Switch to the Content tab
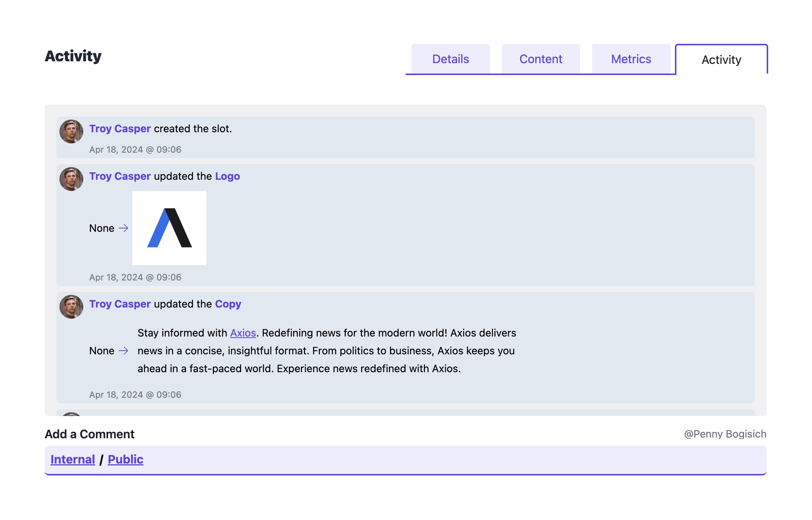Image resolution: width=812 pixels, height=520 pixels. tap(540, 59)
